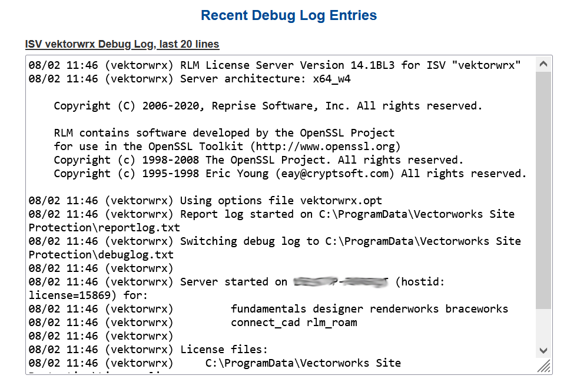Click the RLM License Server Version 14.1BL3 line
Screen dimensions: 567x392
[275, 65]
